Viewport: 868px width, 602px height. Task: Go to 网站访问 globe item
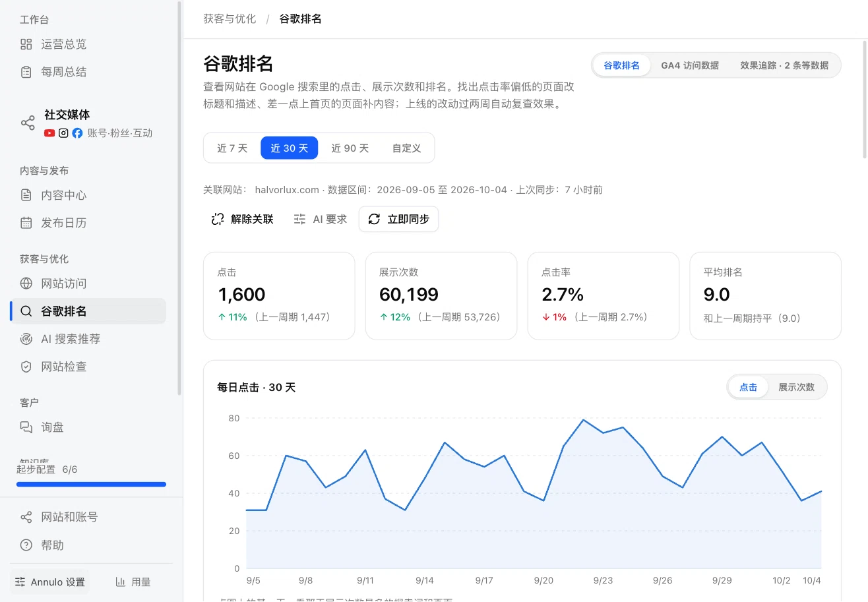pyautogui.click(x=88, y=284)
